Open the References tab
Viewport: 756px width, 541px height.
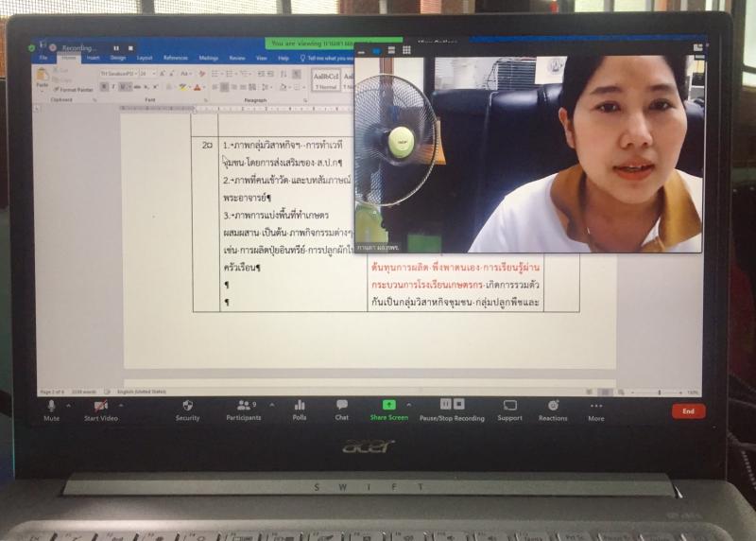coord(176,58)
